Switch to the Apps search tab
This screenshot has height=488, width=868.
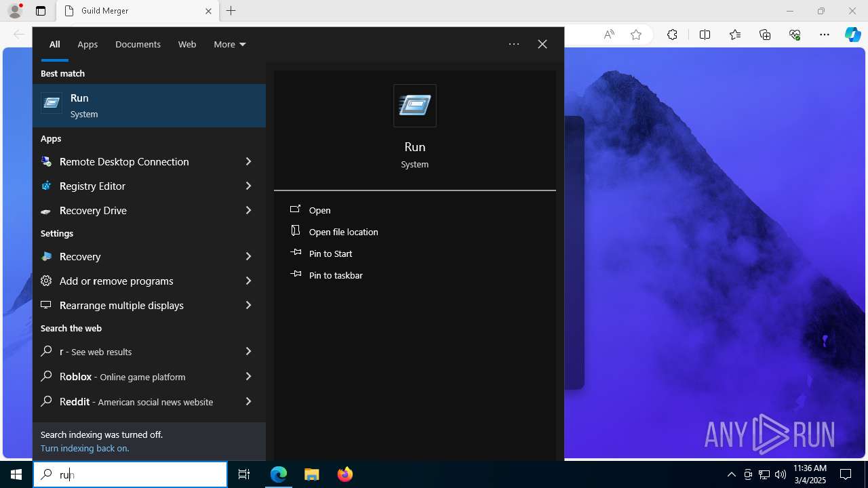click(x=87, y=44)
